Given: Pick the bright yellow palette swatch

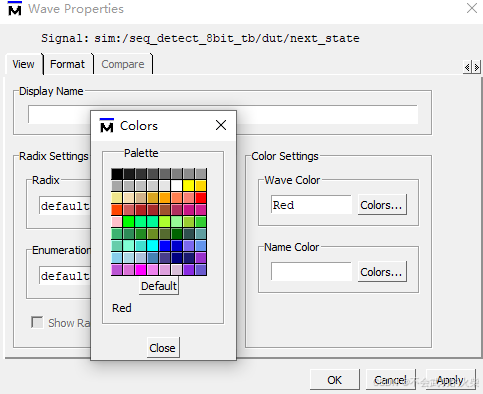Looking at the screenshot, I should [x=189, y=186].
